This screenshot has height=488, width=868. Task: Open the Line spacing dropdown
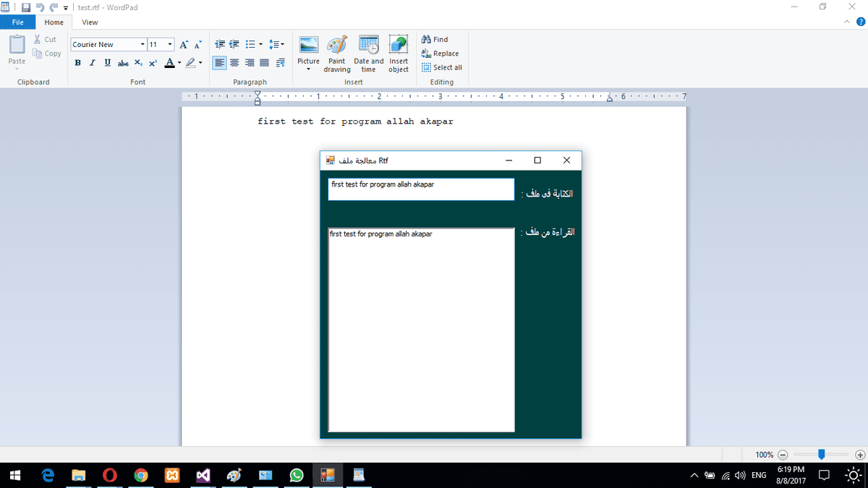276,45
